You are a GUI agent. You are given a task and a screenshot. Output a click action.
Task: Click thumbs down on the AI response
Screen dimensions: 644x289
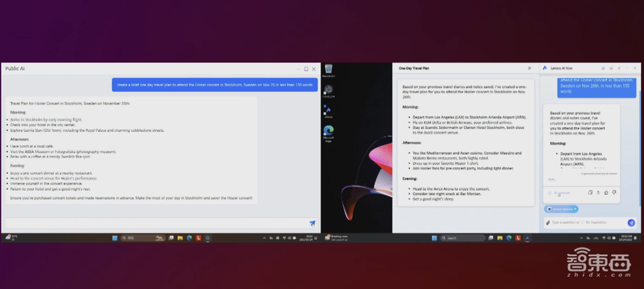tap(614, 192)
